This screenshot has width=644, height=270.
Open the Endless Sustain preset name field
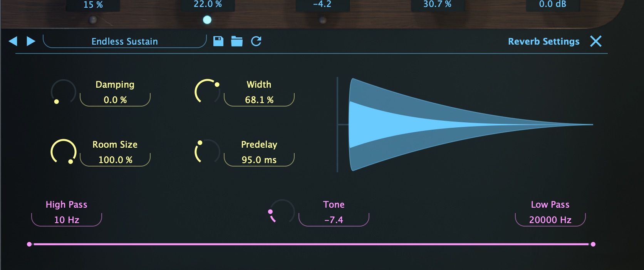124,41
